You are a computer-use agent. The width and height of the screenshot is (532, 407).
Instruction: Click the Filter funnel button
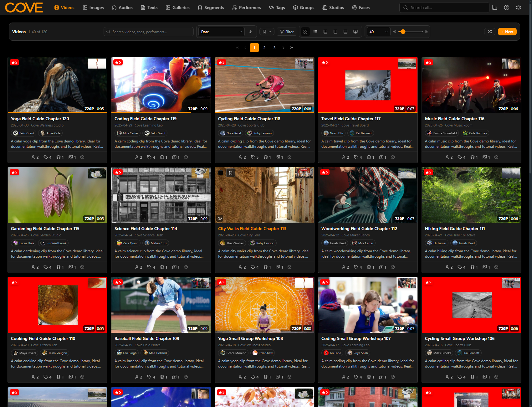pyautogui.click(x=287, y=32)
